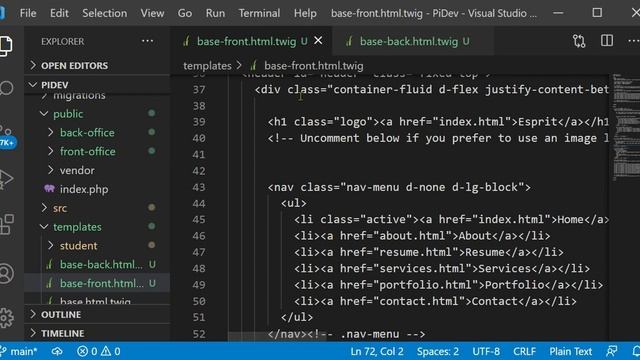The width and height of the screenshot is (640, 360).
Task: Collapse the templates folder
Action: coord(77,227)
